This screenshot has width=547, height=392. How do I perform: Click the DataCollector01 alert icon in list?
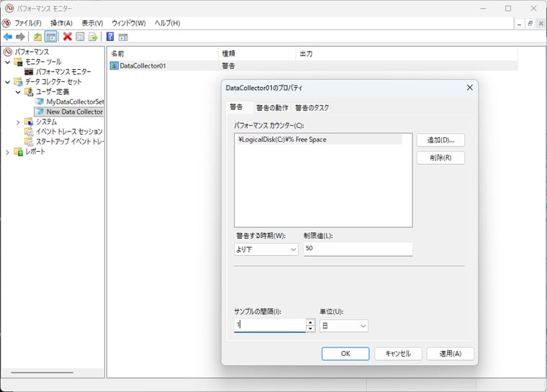[x=114, y=65]
